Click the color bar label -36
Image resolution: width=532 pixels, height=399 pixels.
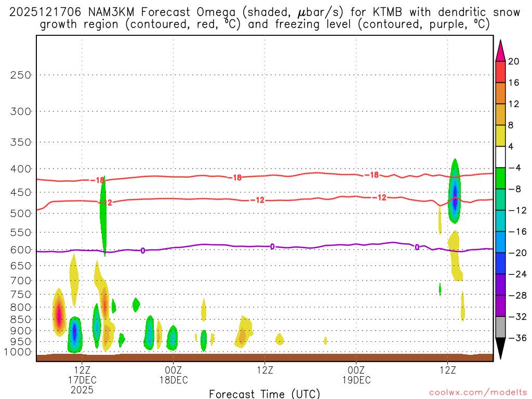517,338
